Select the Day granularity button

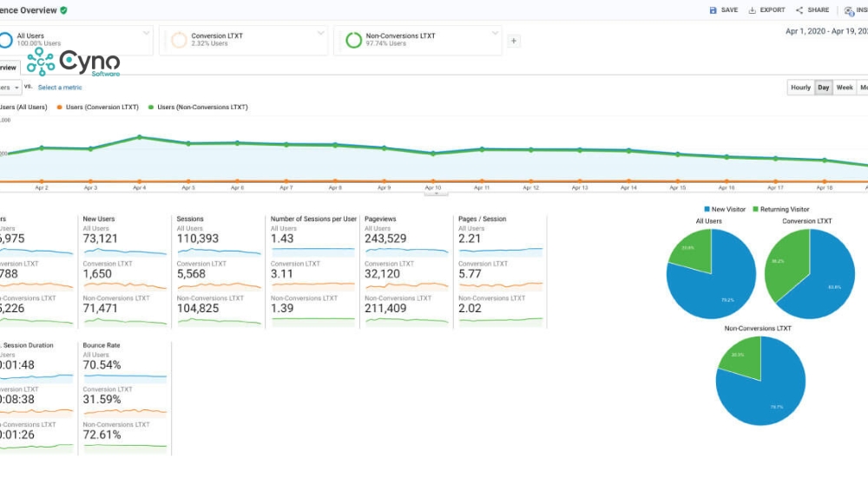click(823, 88)
